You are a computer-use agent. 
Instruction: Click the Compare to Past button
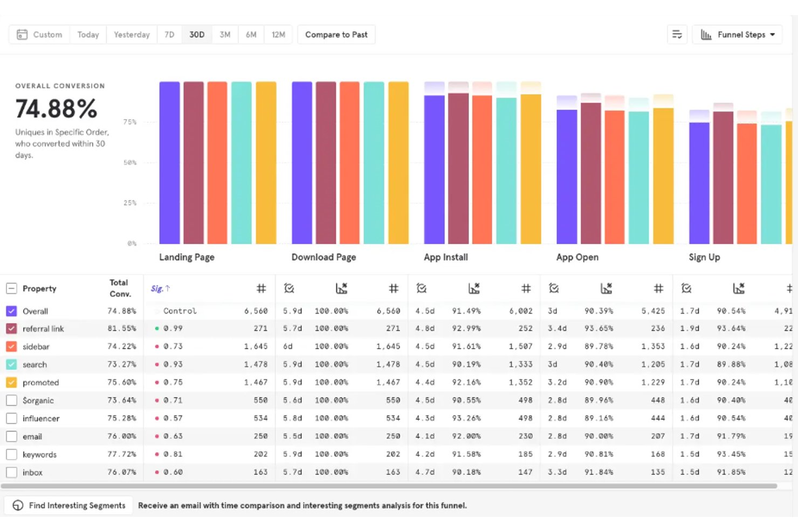coord(336,34)
